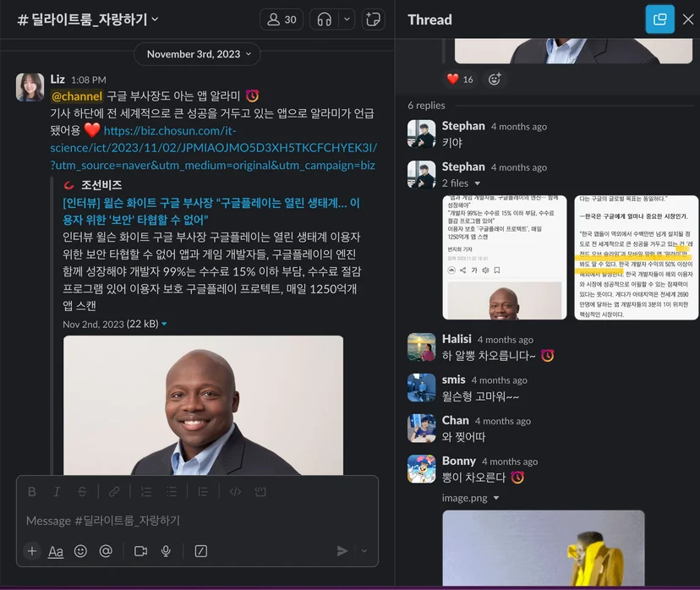
Task: Click Stephan's name on the 키야 reply
Action: coord(463,126)
